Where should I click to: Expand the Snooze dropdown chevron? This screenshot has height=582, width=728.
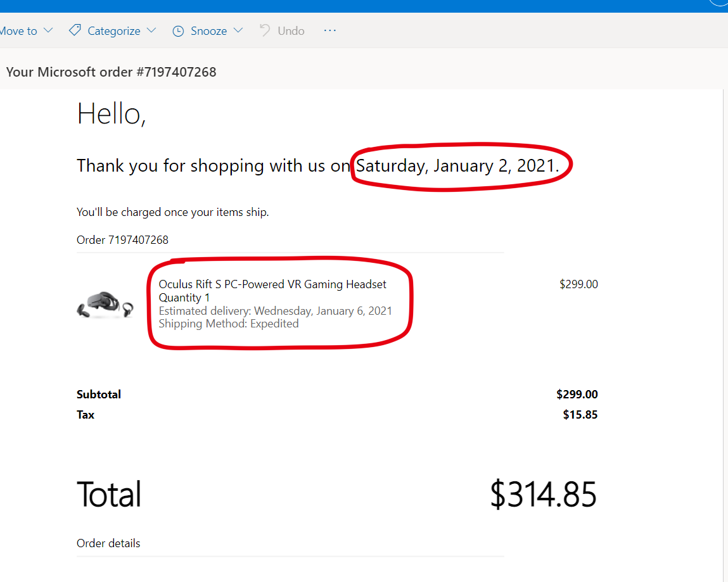click(238, 30)
